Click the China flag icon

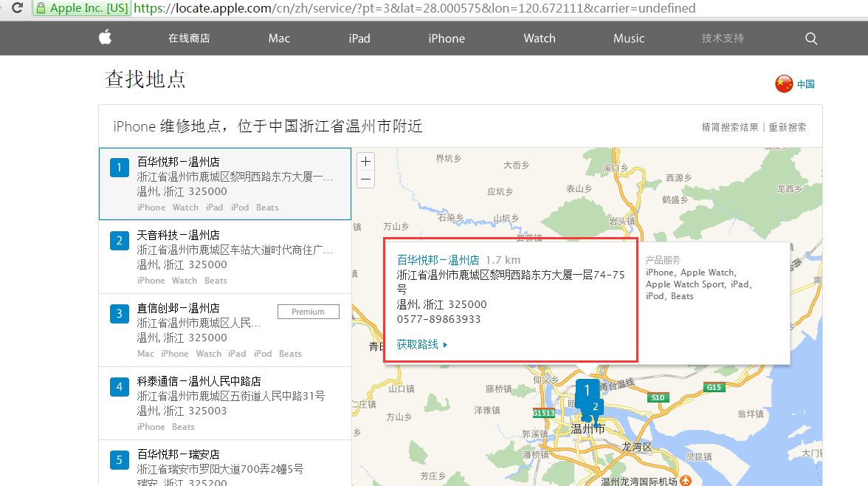coord(784,83)
